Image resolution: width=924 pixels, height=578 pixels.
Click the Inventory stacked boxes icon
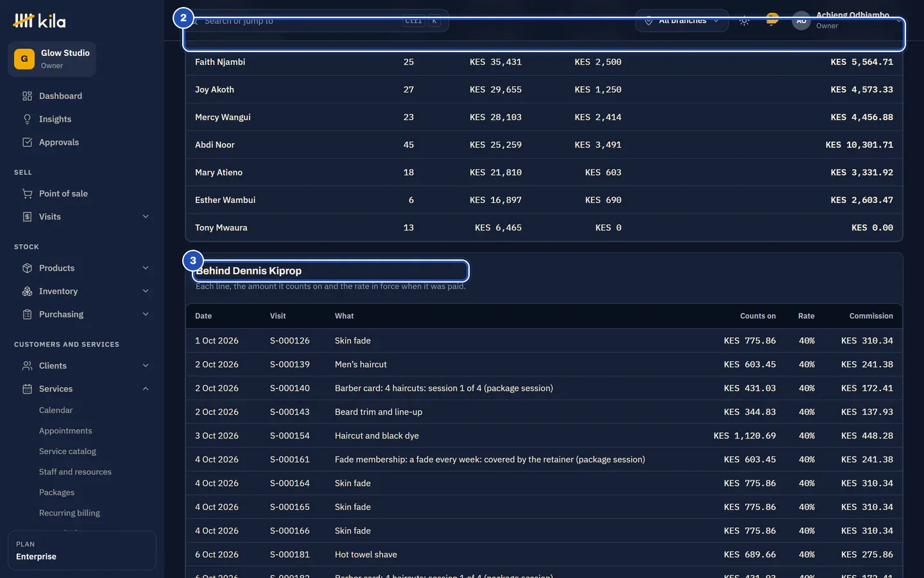pyautogui.click(x=27, y=292)
